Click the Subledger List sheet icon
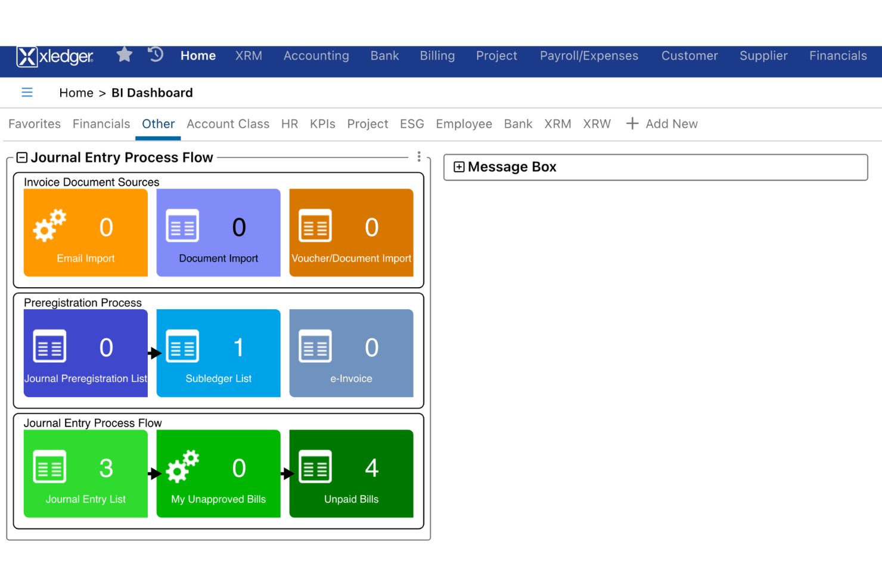The width and height of the screenshot is (882, 588). pos(182,346)
